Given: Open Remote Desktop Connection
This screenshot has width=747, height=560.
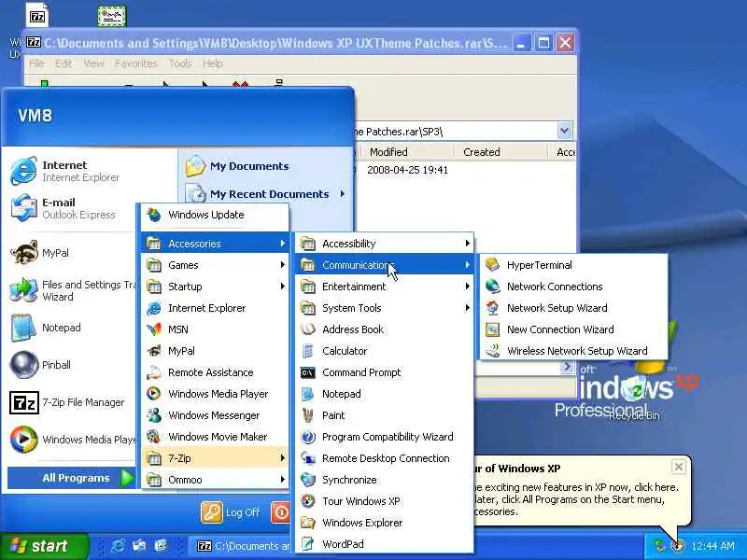Looking at the screenshot, I should tap(385, 458).
